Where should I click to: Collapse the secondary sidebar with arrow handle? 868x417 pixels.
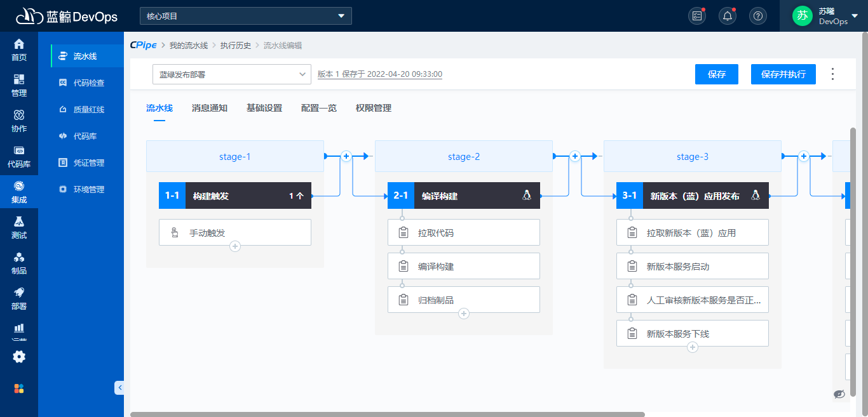pos(119,387)
